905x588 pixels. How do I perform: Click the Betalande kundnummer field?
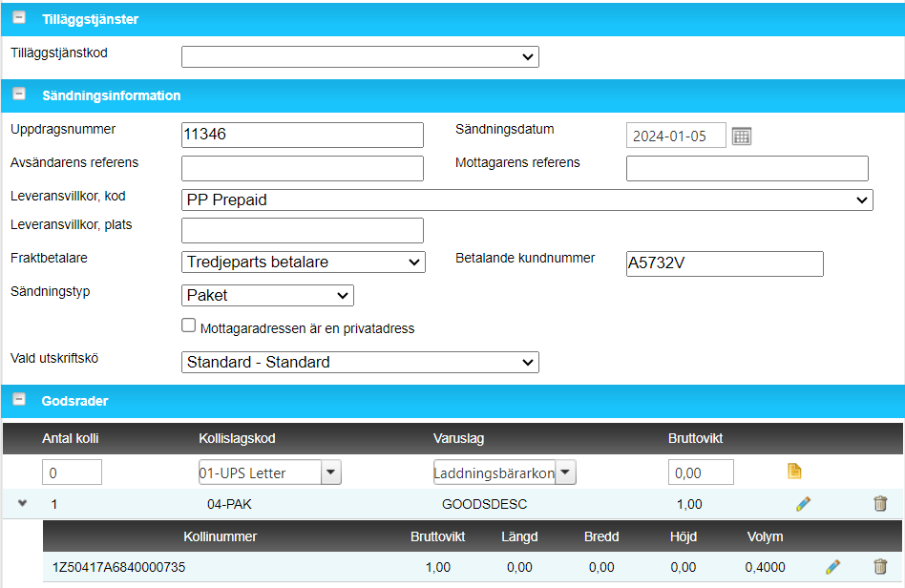(x=724, y=263)
